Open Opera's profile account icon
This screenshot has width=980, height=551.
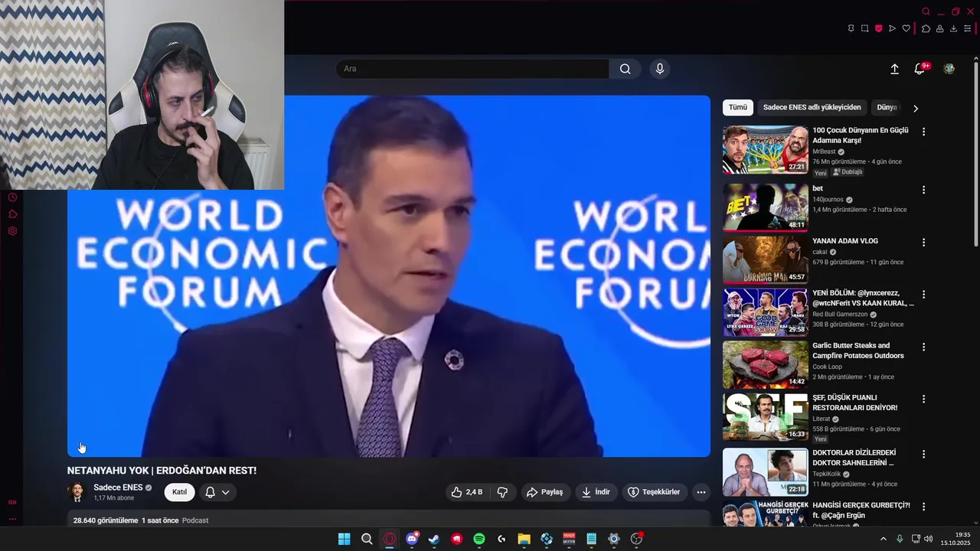(939, 28)
